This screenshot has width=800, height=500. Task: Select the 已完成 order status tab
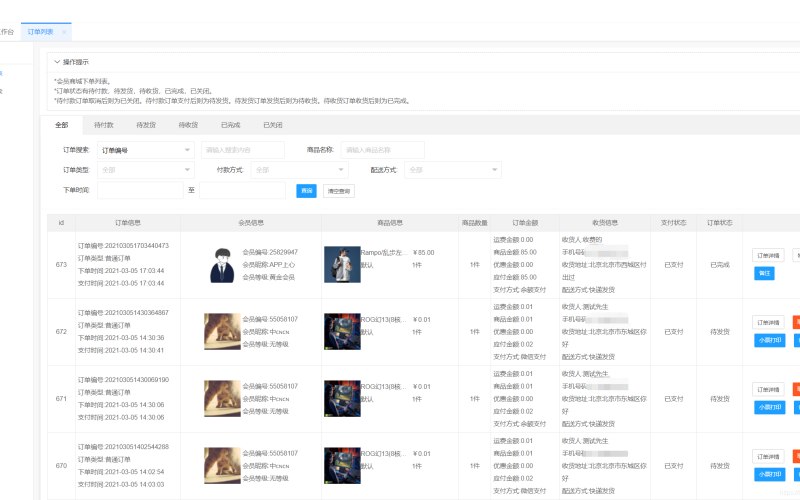click(231, 125)
